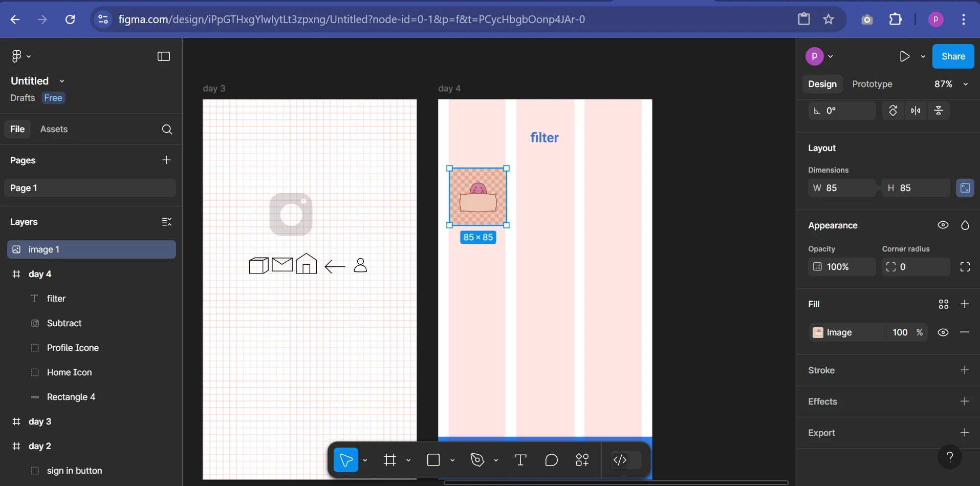Select the Subtract layer
This screenshot has width=980, height=486.
pos(92,323)
